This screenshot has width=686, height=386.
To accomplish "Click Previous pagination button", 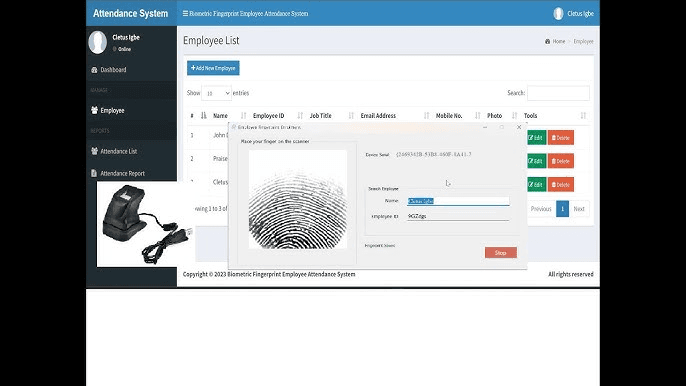I will (541, 209).
